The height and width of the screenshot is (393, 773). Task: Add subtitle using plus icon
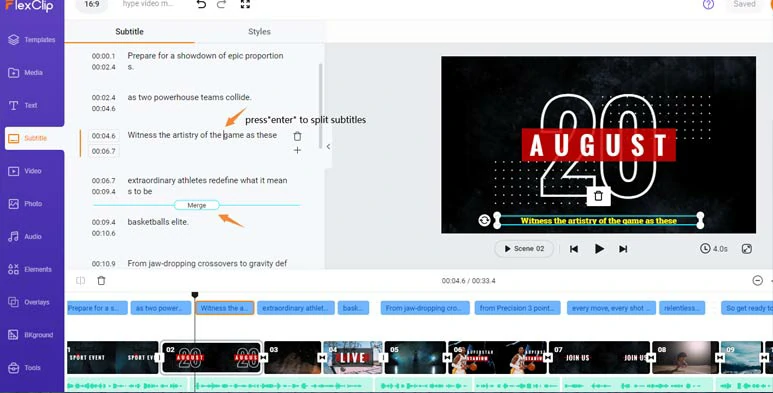pyautogui.click(x=297, y=150)
